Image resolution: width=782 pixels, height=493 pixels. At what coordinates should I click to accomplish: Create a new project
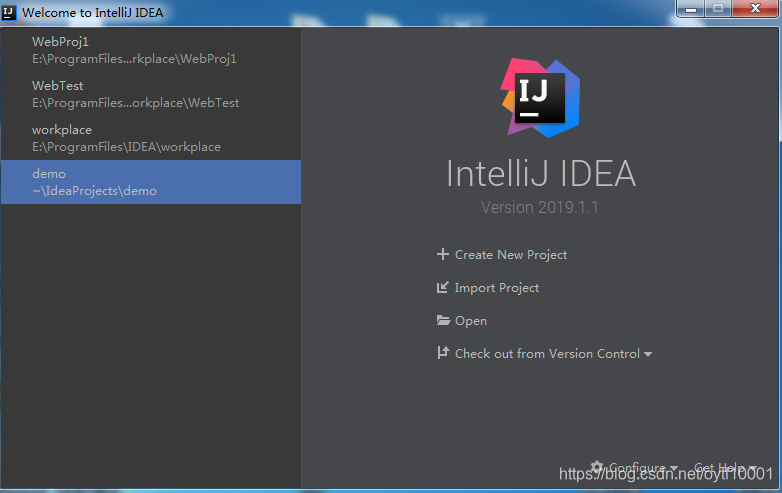[511, 255]
